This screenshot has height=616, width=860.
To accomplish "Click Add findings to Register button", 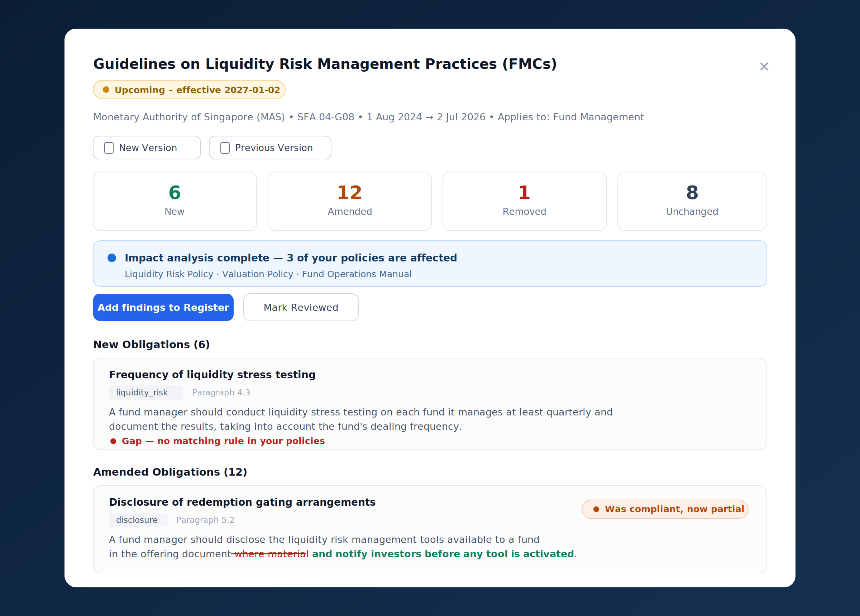I will [x=163, y=307].
